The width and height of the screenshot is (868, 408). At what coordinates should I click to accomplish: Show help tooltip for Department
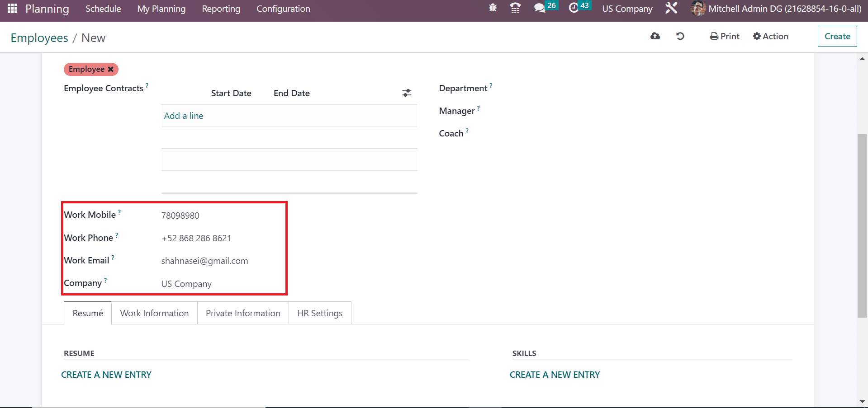[x=491, y=85]
